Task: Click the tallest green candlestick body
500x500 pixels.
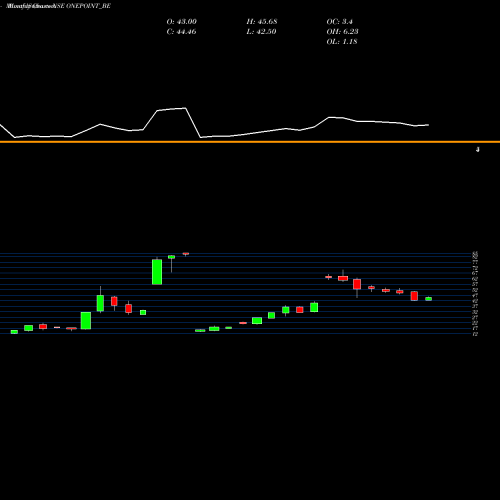Action: pyautogui.click(x=157, y=272)
